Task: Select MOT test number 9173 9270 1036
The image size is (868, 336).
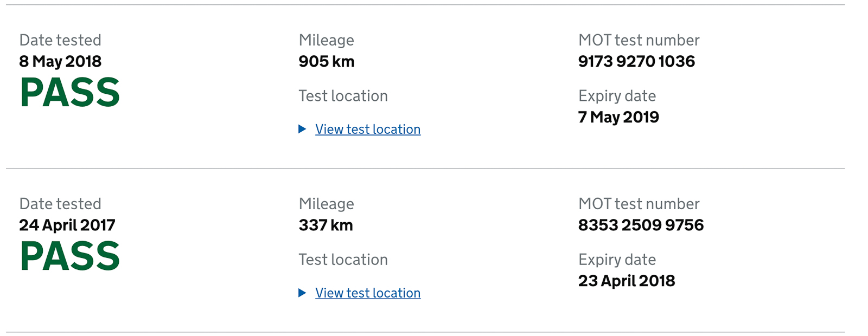Action: coord(636,61)
